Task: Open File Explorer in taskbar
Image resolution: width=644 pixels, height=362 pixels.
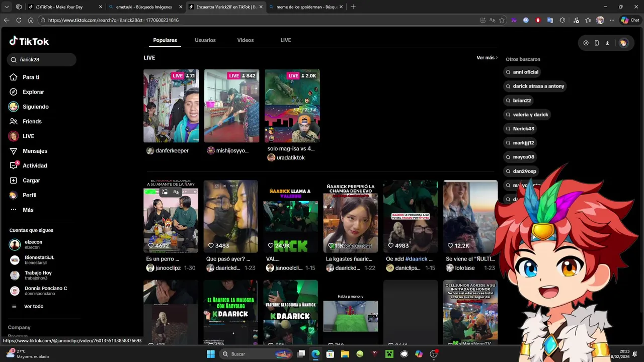Action: (345, 354)
